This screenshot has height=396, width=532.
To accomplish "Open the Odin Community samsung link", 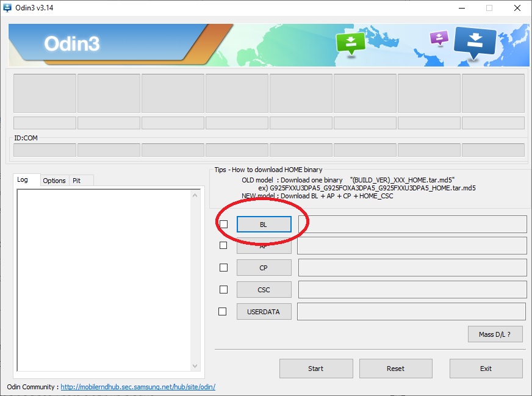I will click(x=138, y=387).
